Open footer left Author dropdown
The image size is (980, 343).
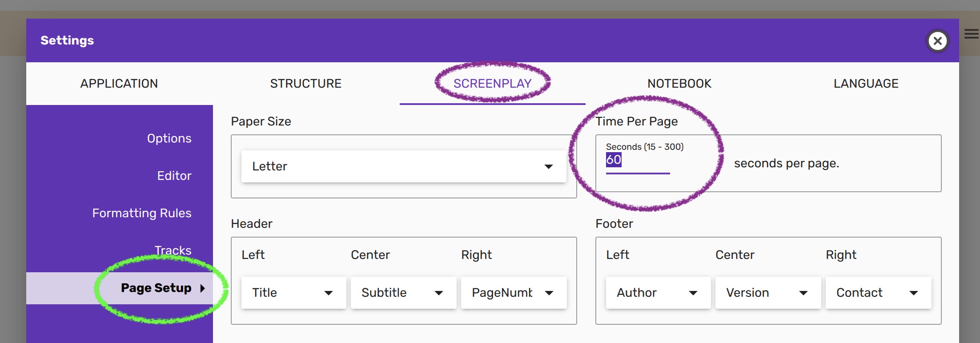click(658, 293)
